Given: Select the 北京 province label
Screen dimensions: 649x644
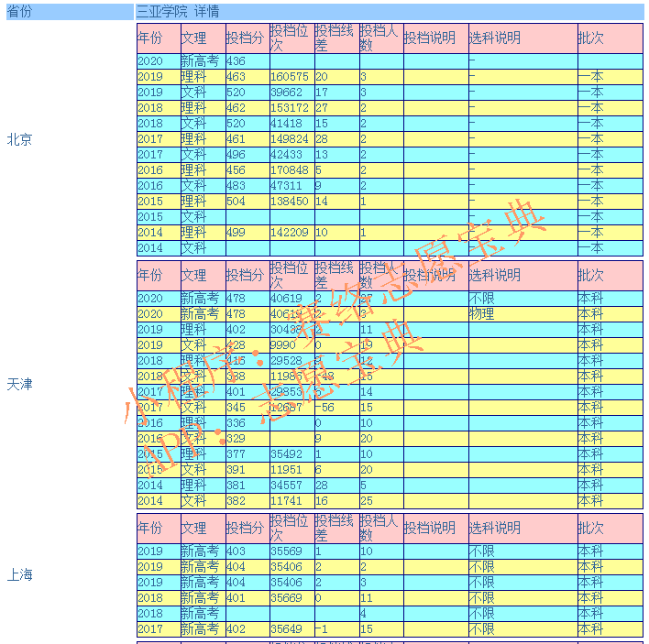Looking at the screenshot, I should (x=19, y=140).
